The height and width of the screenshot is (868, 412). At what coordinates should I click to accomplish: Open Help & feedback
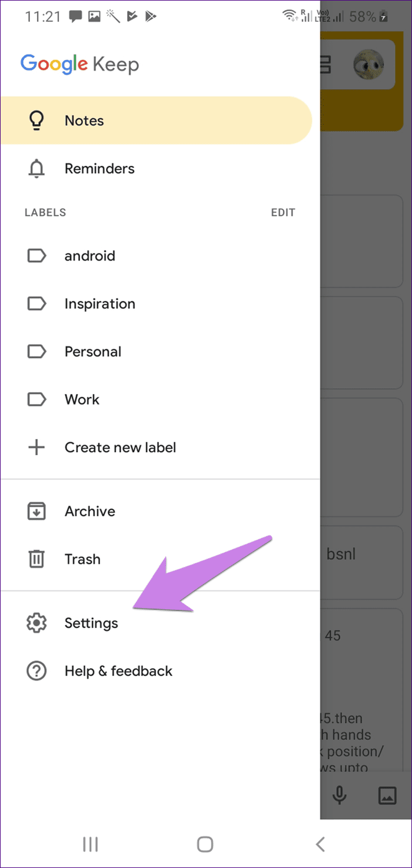click(x=160, y=671)
